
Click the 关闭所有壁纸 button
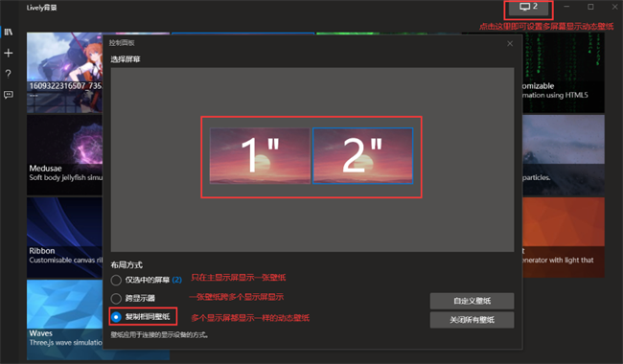pos(472,320)
